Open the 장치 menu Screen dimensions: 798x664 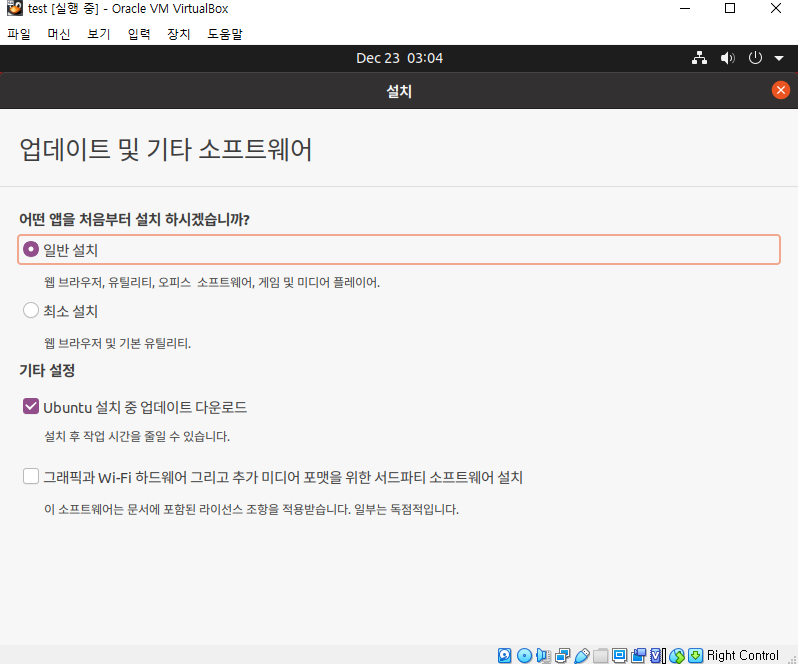click(x=179, y=34)
